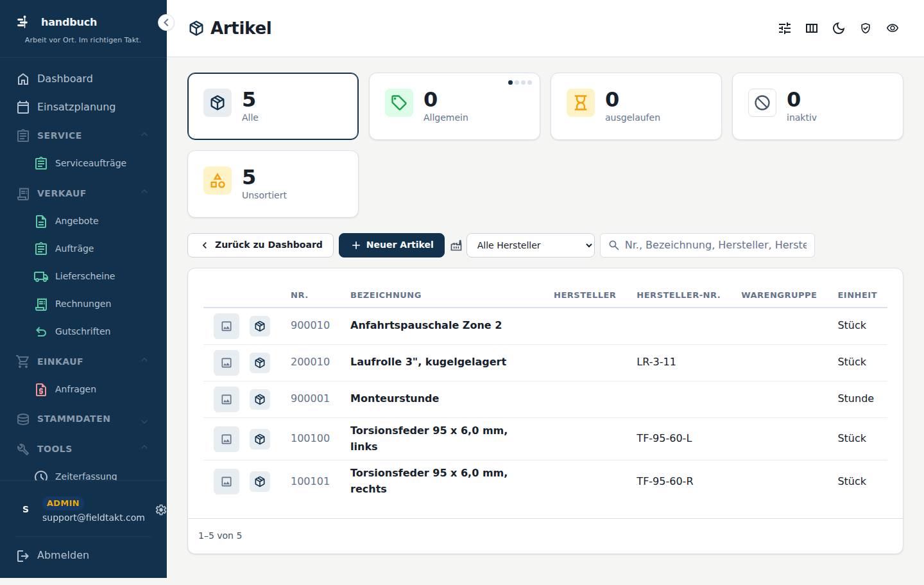
Task: Expand the STAMMDATEN sidebar section
Action: click(x=83, y=419)
